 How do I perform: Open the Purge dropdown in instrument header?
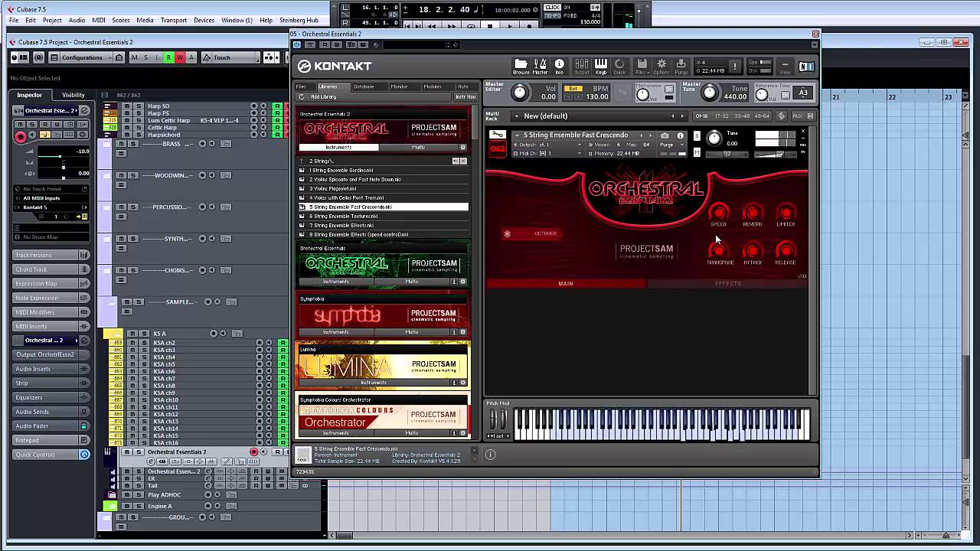(672, 145)
